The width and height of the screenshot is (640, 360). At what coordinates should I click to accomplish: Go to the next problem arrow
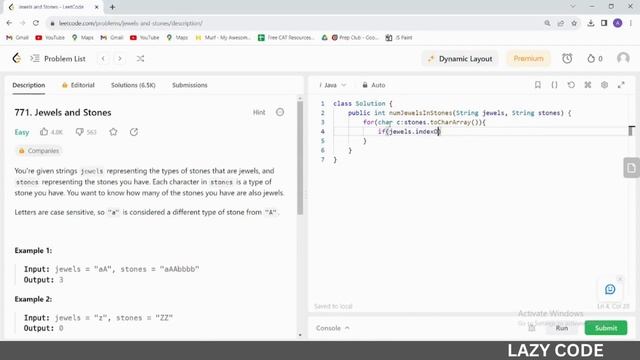pyautogui.click(x=120, y=59)
